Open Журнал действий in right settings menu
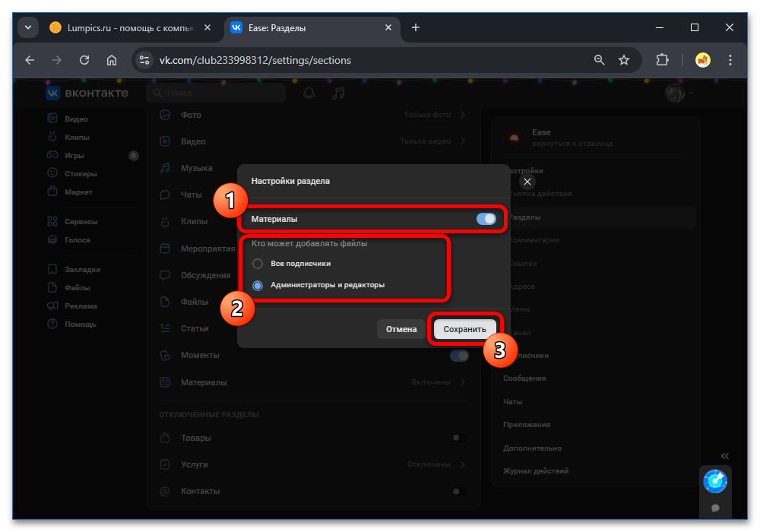 point(536,471)
